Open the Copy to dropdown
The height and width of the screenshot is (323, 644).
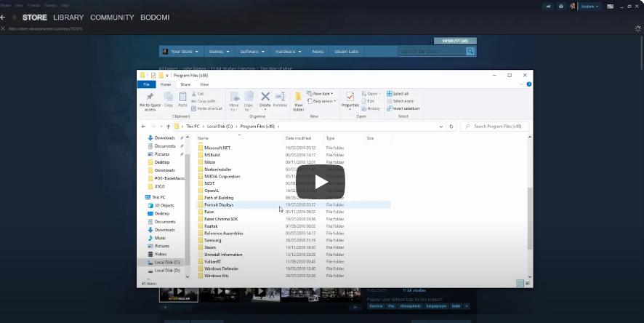click(x=249, y=102)
